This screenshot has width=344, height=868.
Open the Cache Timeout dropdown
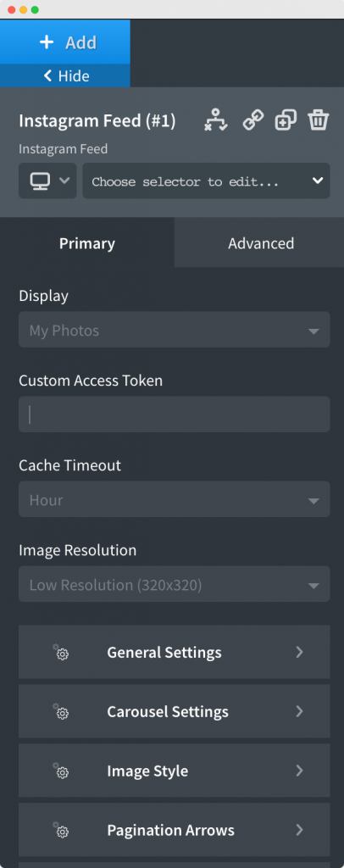coord(175,499)
